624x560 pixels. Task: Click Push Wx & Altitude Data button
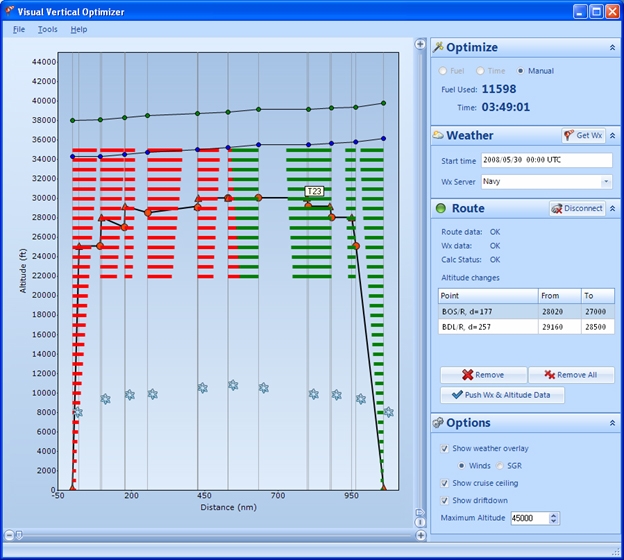(502, 395)
